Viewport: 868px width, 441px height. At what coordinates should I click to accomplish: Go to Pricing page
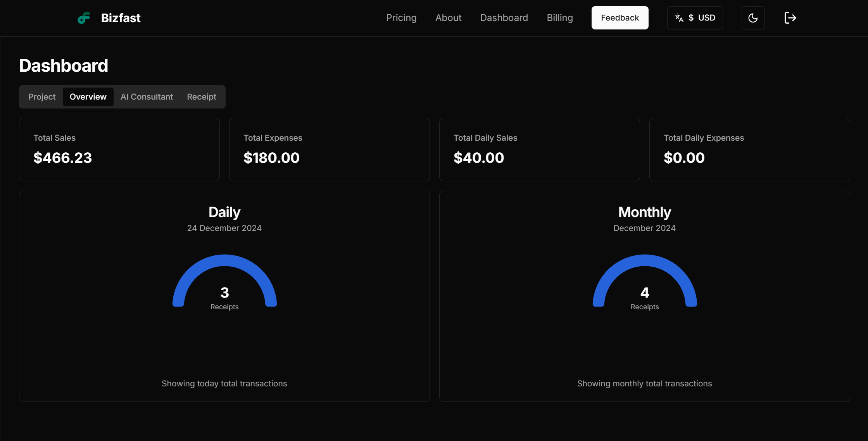pyautogui.click(x=401, y=18)
